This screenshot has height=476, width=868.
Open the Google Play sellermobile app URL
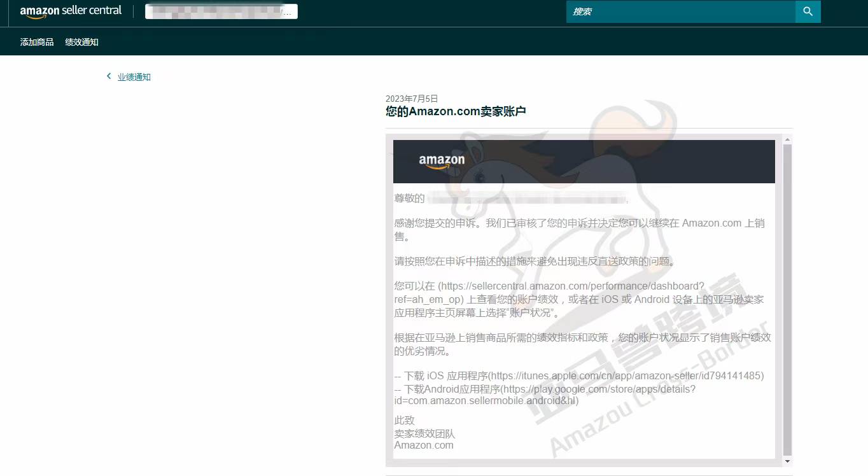545,395
